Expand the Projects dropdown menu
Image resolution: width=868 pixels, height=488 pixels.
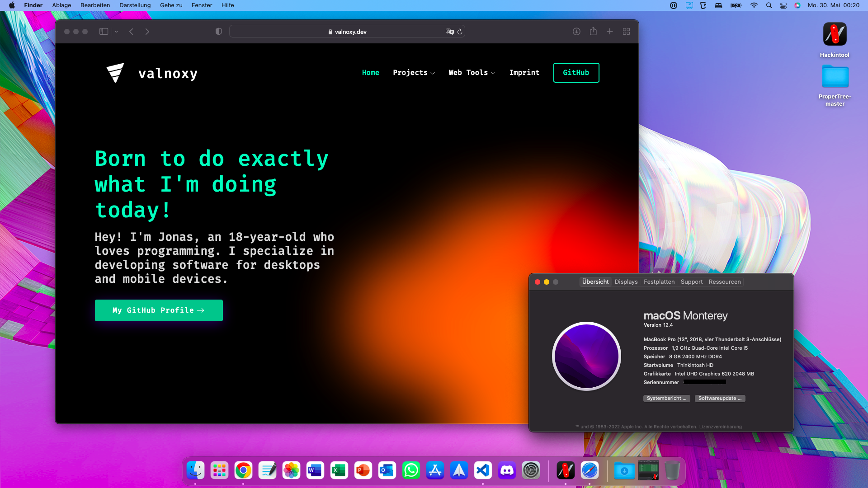click(x=414, y=73)
